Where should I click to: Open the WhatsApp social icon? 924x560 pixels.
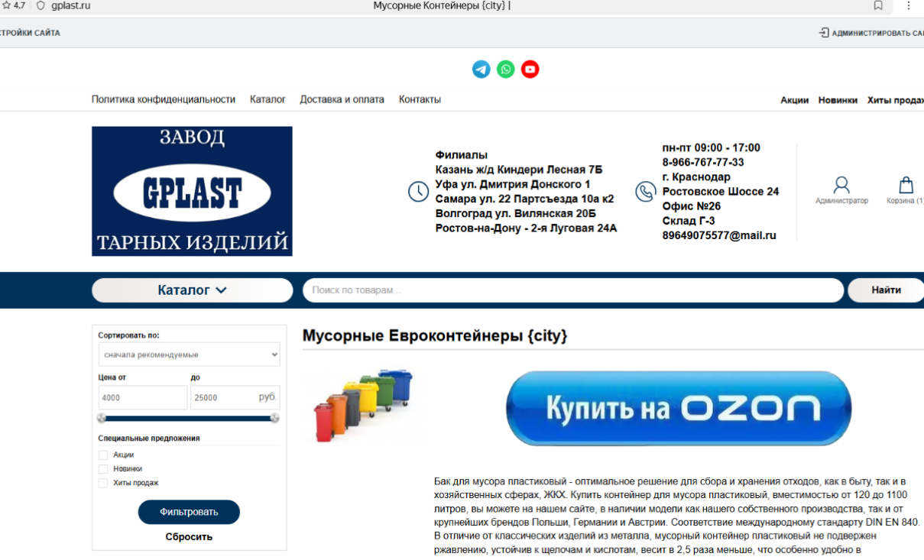click(x=506, y=70)
